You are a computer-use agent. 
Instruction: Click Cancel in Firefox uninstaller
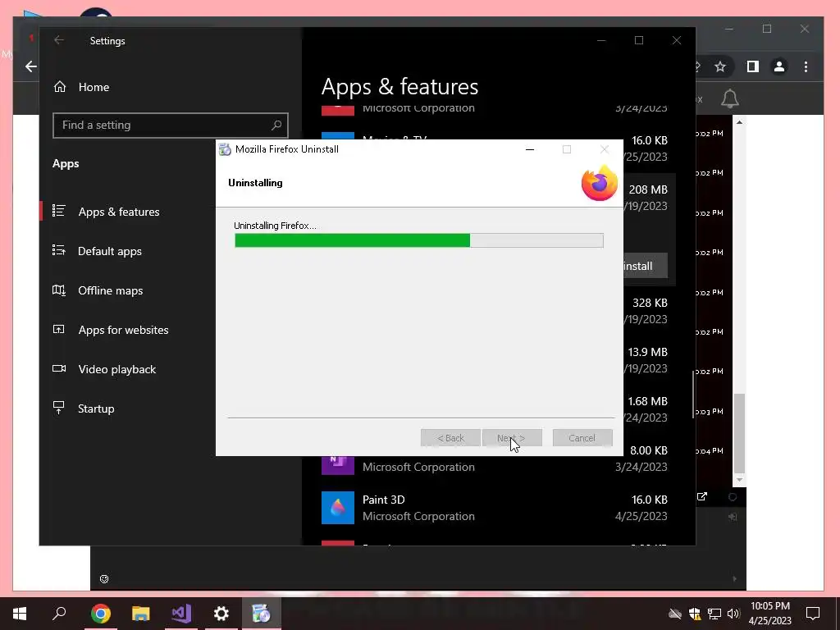click(x=582, y=438)
